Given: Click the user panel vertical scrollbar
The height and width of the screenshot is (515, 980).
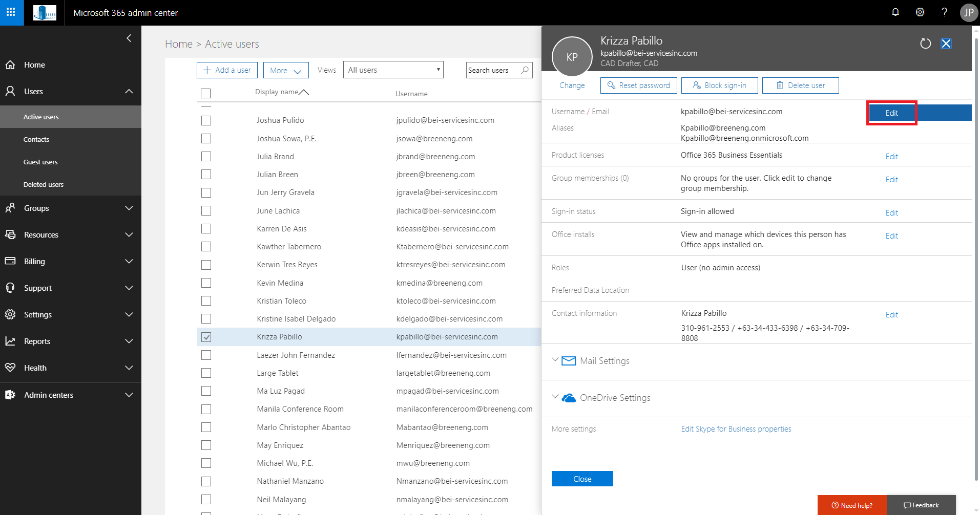Looking at the screenshot, I should 976,256.
